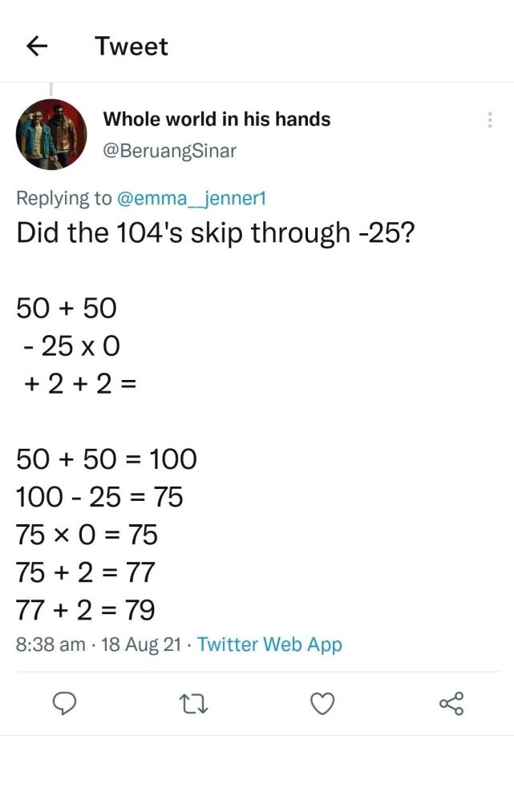Click the "Tweet" header title
514x812 pixels.
132,46
